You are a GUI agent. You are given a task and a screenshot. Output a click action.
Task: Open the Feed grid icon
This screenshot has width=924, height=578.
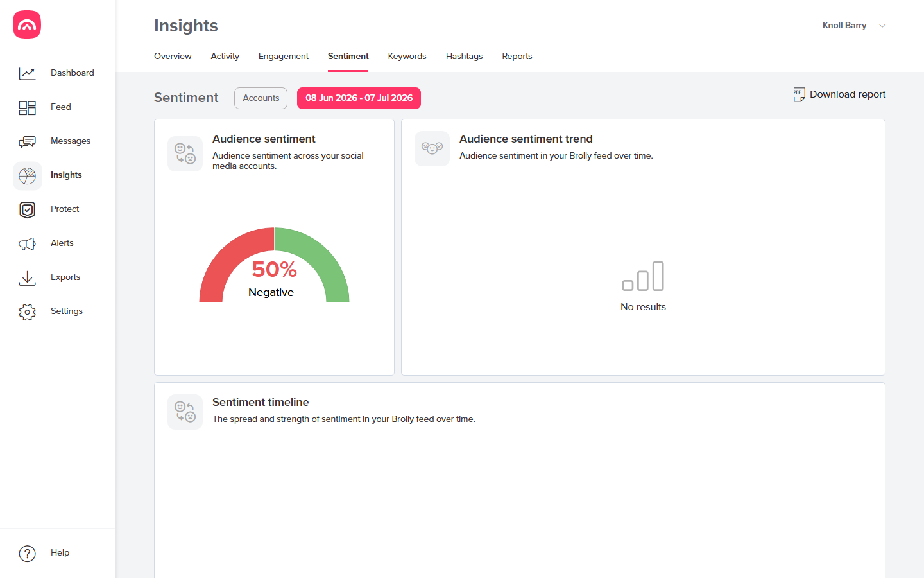[27, 107]
